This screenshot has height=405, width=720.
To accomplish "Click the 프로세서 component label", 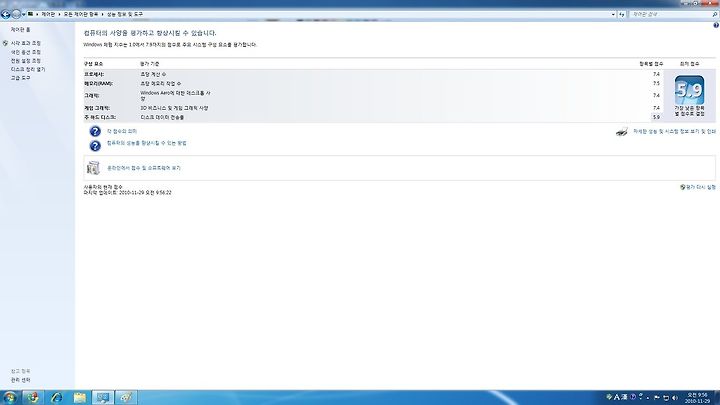I will pyautogui.click(x=94, y=74).
